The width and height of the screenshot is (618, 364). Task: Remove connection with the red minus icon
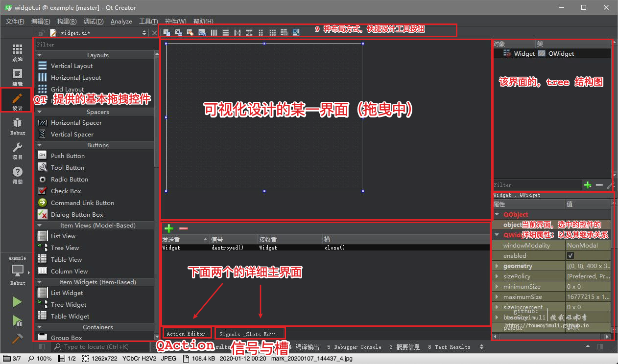click(183, 228)
